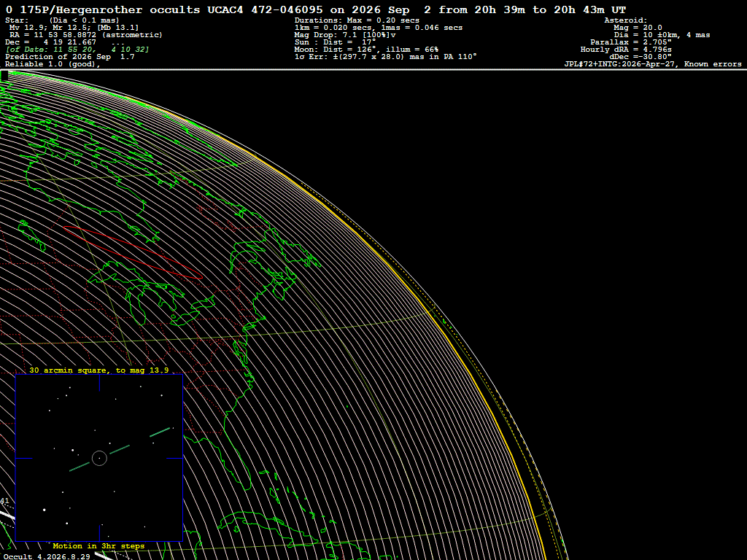Click the circled target star in finder chart
Viewport: 747px width, 560px height.
(99, 458)
